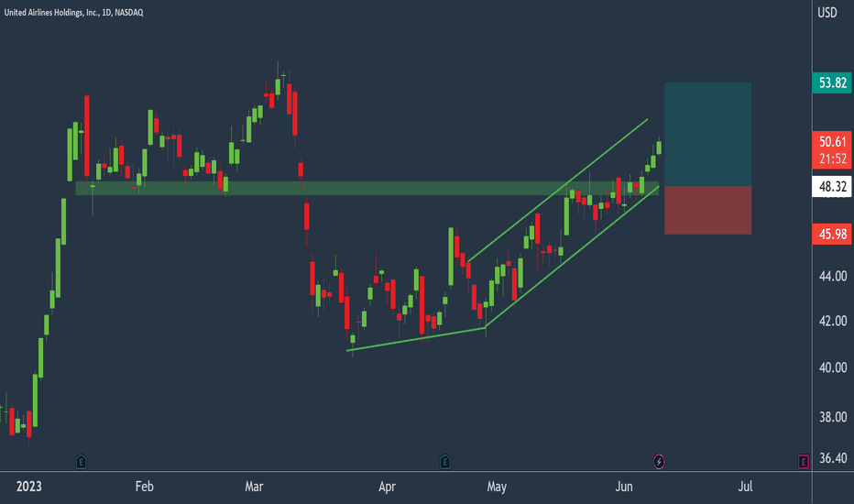Click the 40.00 price axis label
This screenshot has width=854, height=504.
[833, 367]
